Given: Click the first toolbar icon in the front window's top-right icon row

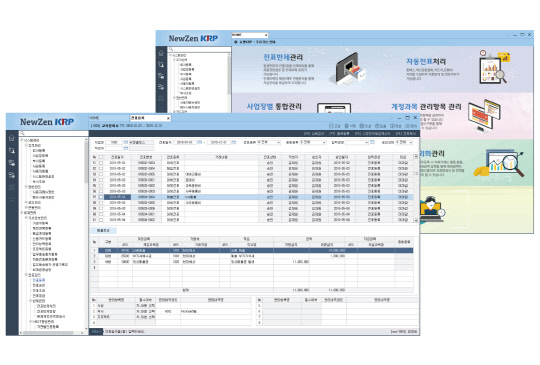Looking at the screenshot, I should click(x=331, y=126).
